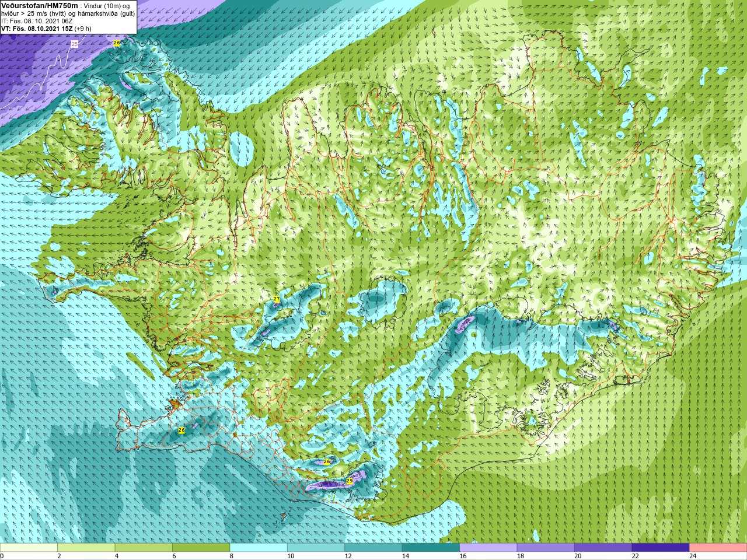Image resolution: width=747 pixels, height=560 pixels.
Task: Click the 'Vindur (10m) og' label
Action: (107, 6)
